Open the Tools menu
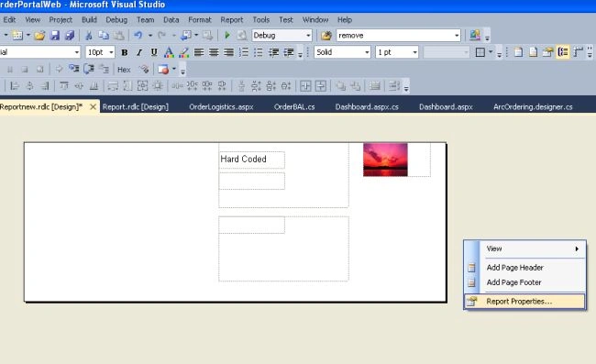596x364 pixels. (x=261, y=20)
